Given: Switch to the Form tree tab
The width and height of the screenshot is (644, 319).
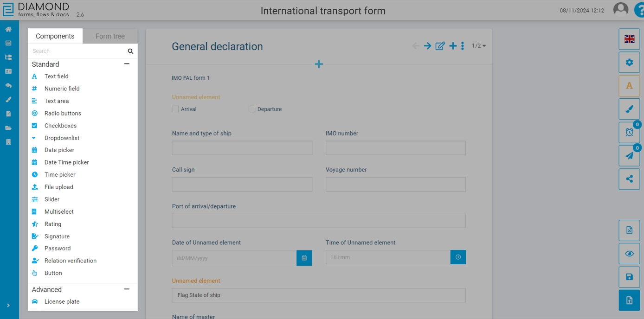Looking at the screenshot, I should (x=110, y=36).
